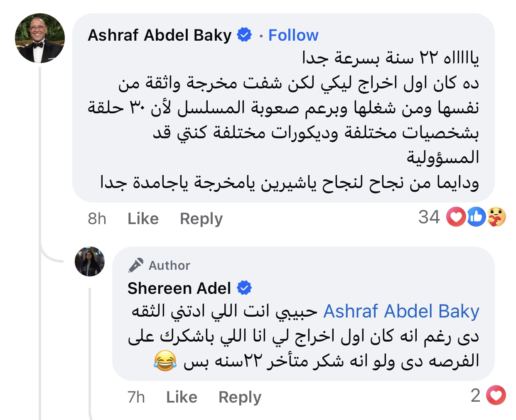The image size is (516, 420).
Task: Like Ashraf Abdel Baky's comment
Action: coord(143,219)
